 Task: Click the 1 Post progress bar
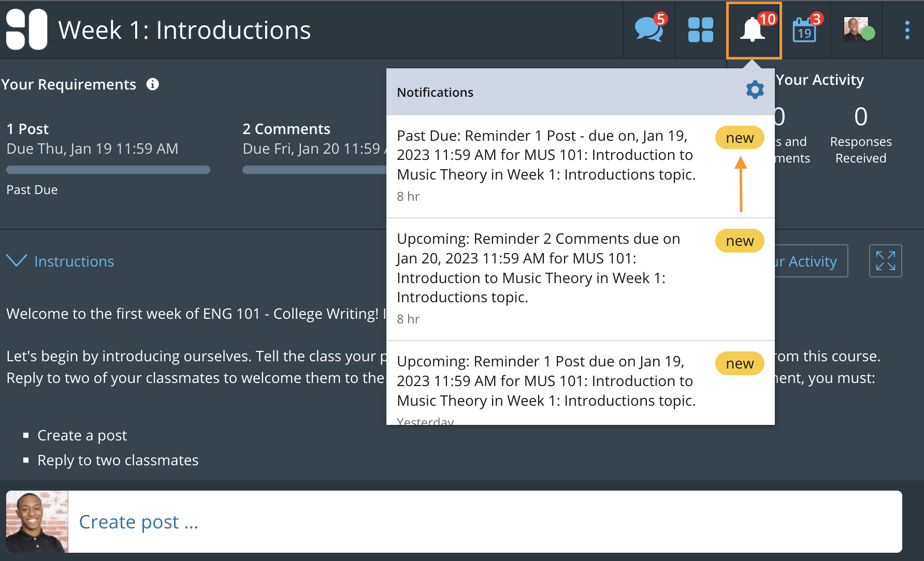tap(108, 170)
